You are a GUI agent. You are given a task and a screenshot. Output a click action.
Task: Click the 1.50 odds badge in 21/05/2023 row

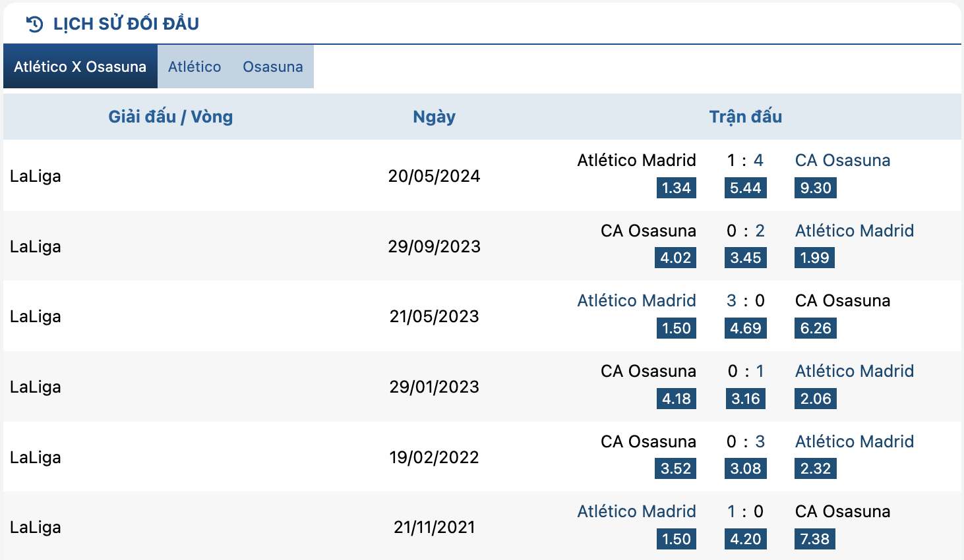pyautogui.click(x=677, y=328)
